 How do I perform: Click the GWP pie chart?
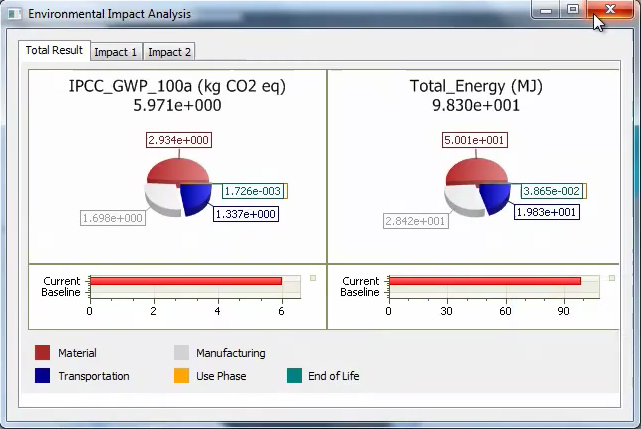178,187
